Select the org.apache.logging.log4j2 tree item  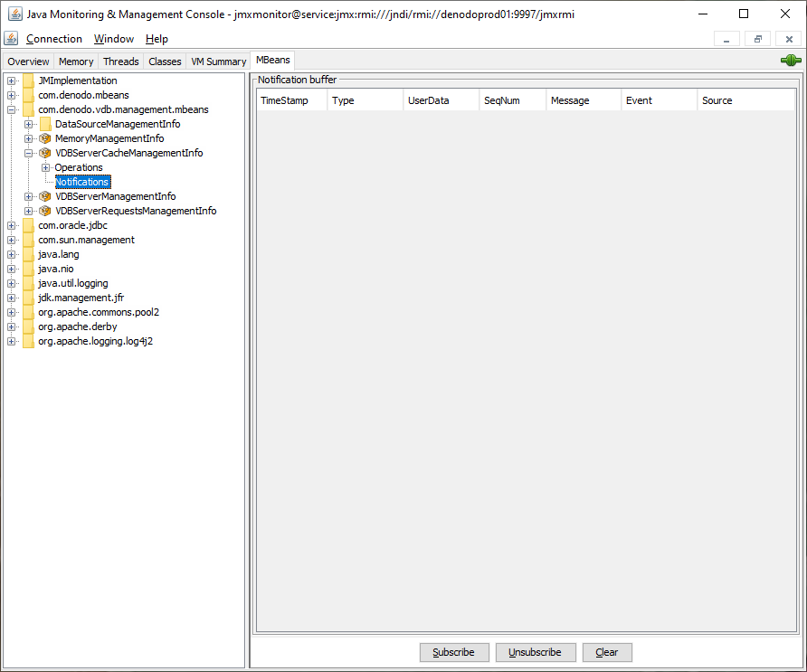[95, 341]
